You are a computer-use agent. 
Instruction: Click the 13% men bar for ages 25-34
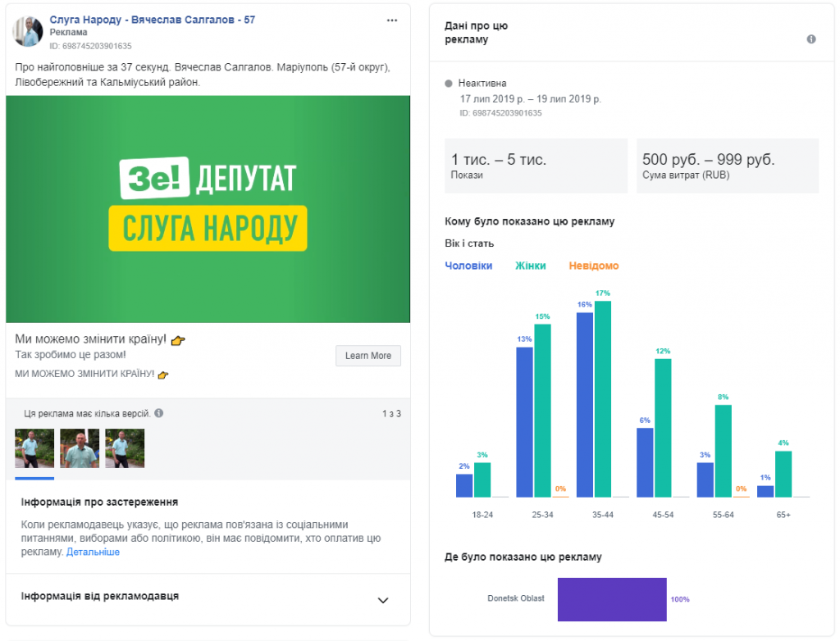coord(524,422)
